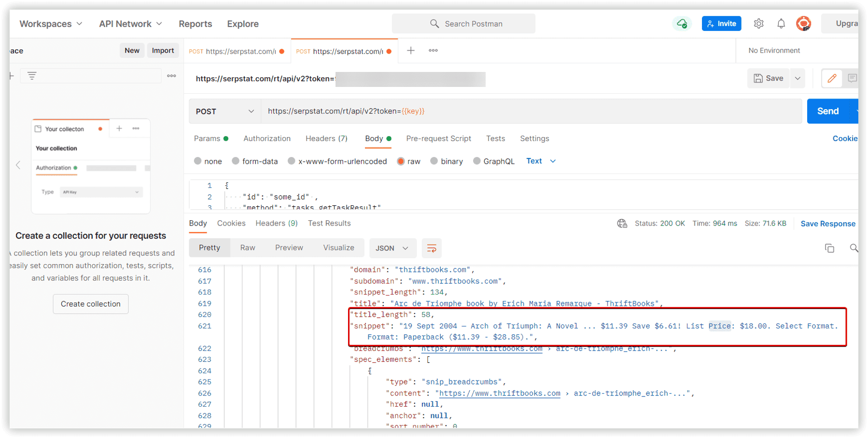This screenshot has width=868, height=438.
Task: Open the Reports menu item
Action: (195, 24)
